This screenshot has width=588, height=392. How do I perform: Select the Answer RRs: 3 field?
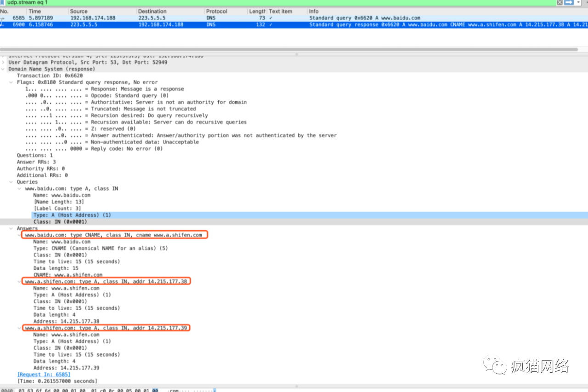coord(36,162)
